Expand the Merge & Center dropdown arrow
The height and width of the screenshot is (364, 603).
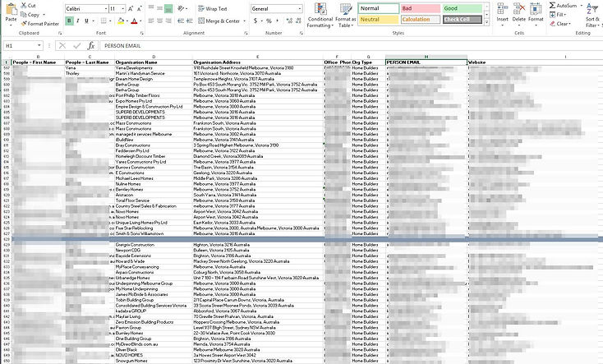click(245, 21)
